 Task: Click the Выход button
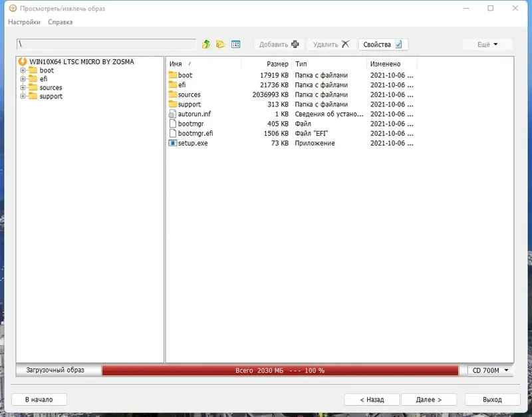coord(492,400)
